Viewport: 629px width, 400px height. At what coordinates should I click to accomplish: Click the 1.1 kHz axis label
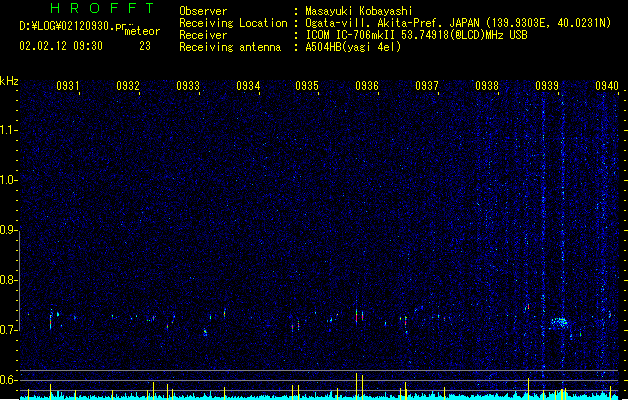(8, 130)
